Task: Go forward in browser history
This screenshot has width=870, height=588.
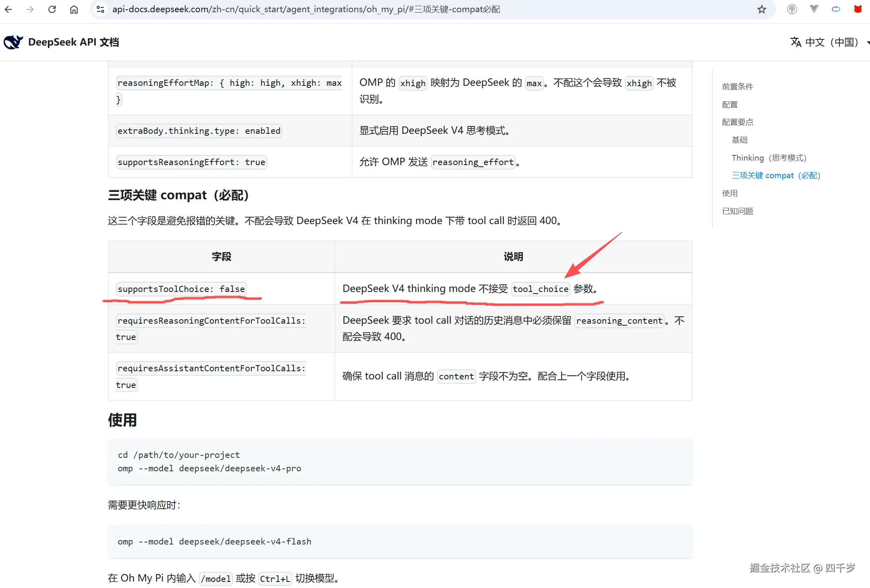Action: point(30,9)
